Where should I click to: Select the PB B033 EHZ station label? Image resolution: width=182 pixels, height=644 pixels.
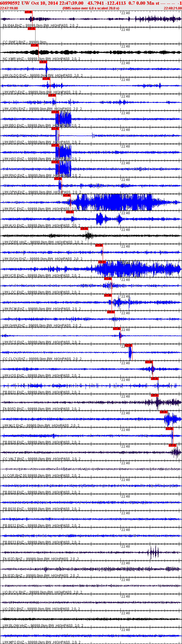click(13, 542)
